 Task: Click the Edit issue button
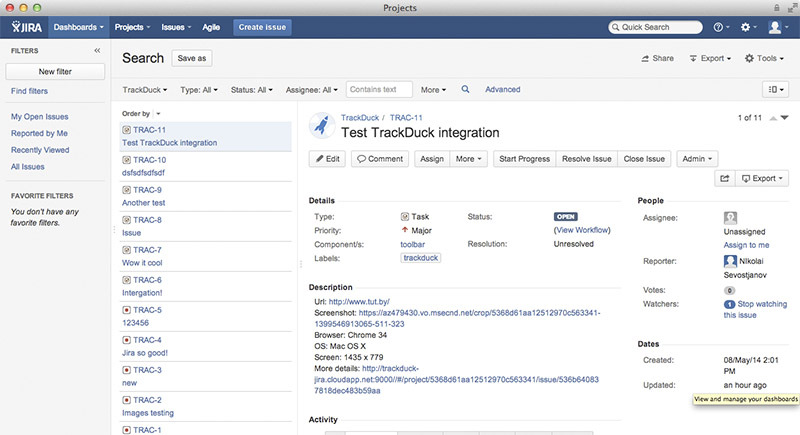click(327, 159)
